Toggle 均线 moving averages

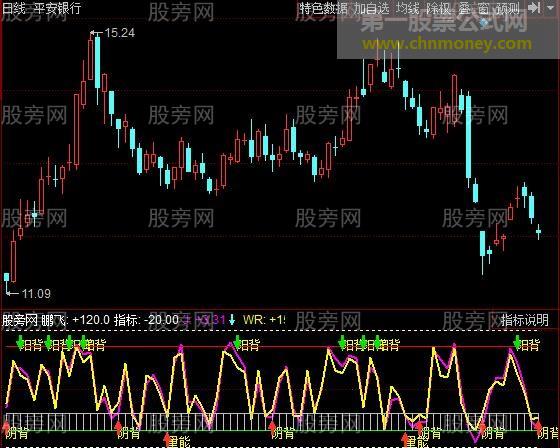click(408, 8)
